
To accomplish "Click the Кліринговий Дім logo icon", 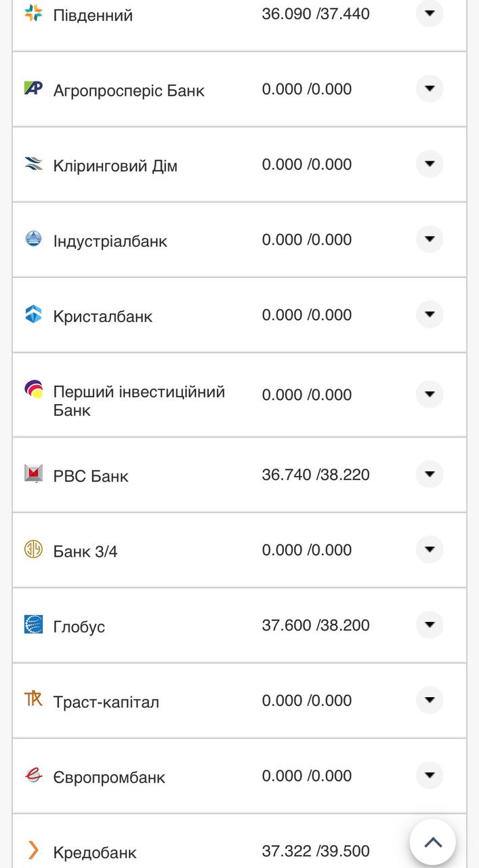I will (33, 163).
